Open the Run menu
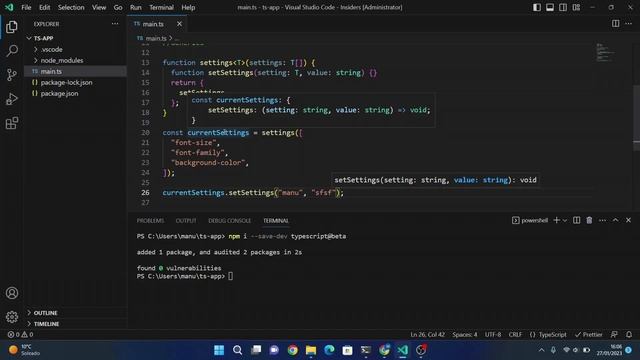Viewport: 640px width, 360px height. point(136,7)
